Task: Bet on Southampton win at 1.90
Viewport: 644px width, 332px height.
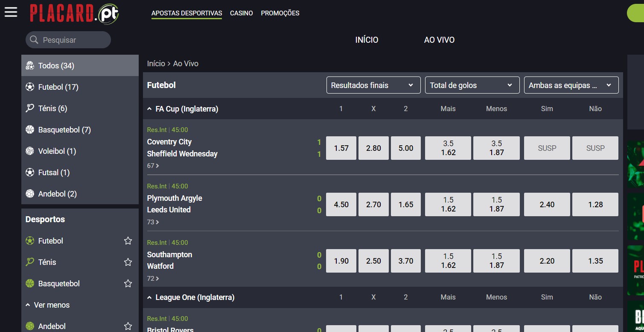Action: click(341, 261)
